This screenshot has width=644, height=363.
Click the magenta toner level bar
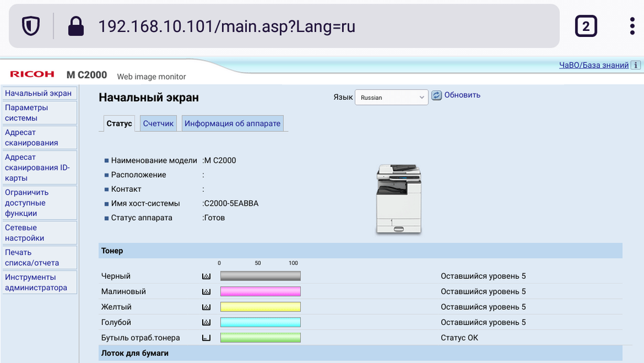[260, 292]
